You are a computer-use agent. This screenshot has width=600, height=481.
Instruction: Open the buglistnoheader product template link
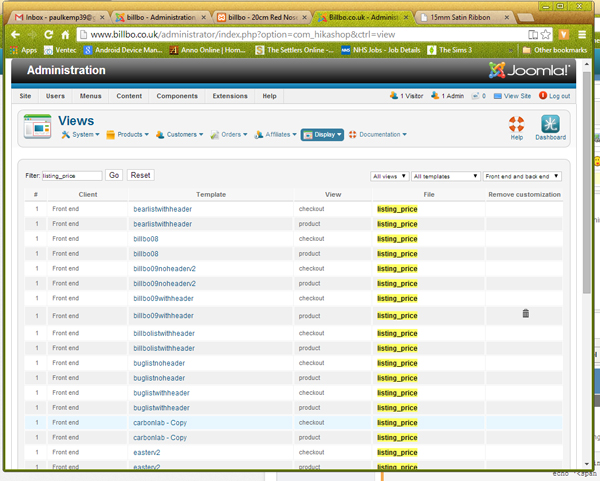[x=159, y=378]
